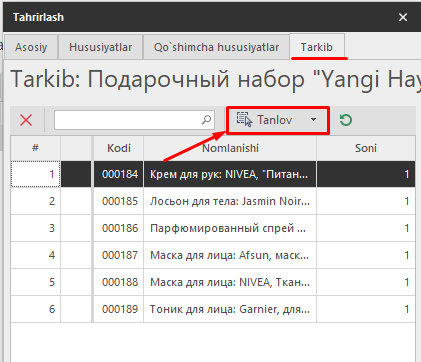
Task: Click row number 5 cell
Action: (x=35, y=282)
